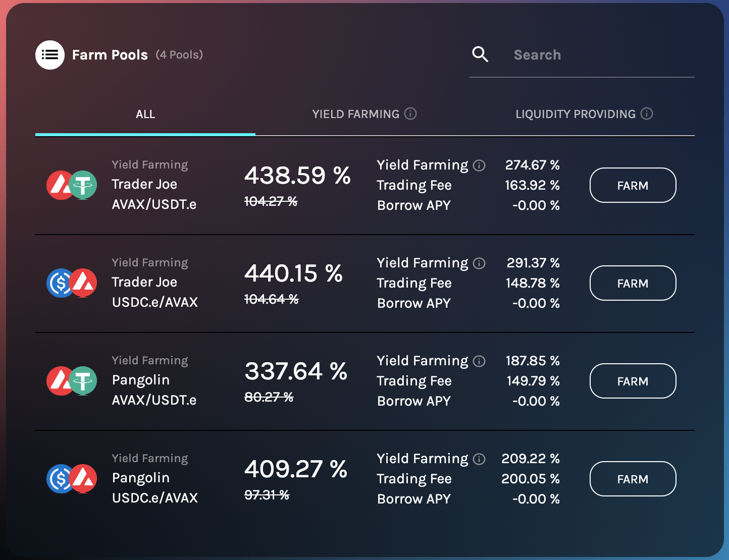Click FARM button for Pangolin AVAX/USDT.e
The width and height of the screenshot is (729, 560).
633,381
